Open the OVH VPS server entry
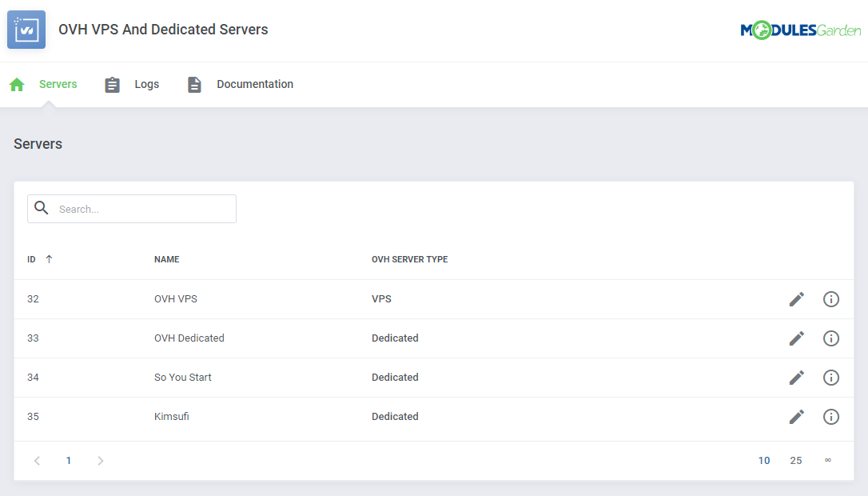This screenshot has height=496, width=868. click(x=176, y=298)
